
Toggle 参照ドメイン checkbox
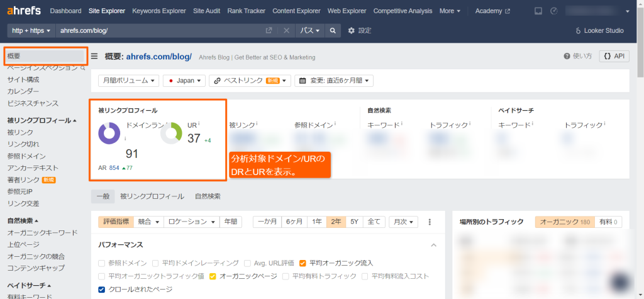101,263
